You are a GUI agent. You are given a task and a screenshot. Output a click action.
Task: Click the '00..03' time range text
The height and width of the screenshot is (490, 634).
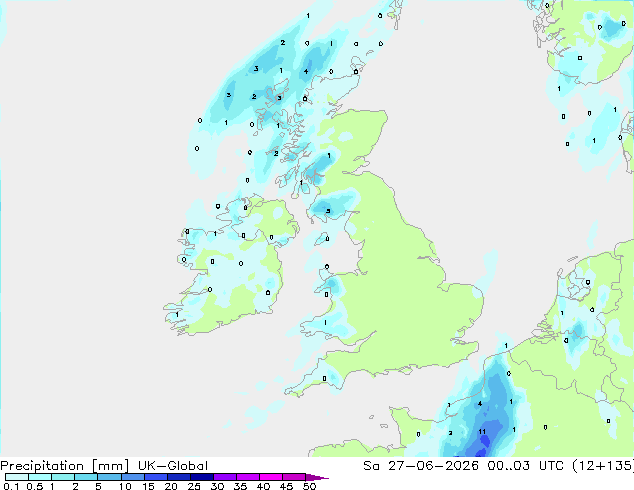(508, 466)
